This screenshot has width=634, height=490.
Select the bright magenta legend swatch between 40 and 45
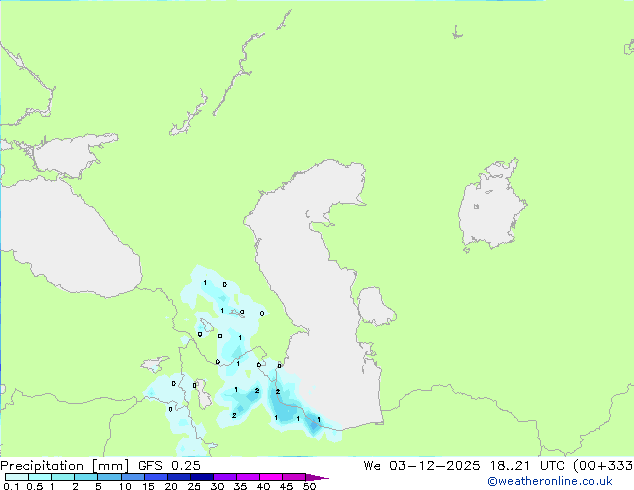(x=271, y=477)
